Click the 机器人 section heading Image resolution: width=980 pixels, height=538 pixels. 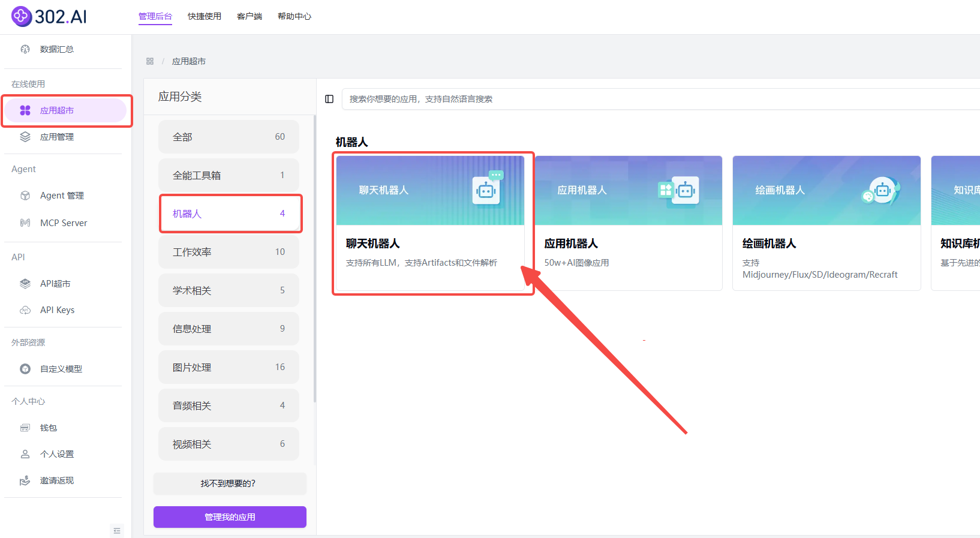352,142
